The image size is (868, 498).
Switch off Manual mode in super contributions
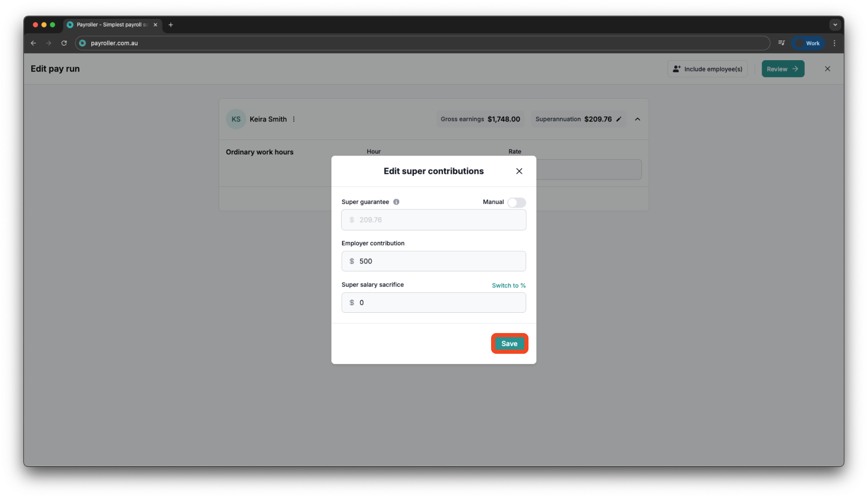[517, 202]
